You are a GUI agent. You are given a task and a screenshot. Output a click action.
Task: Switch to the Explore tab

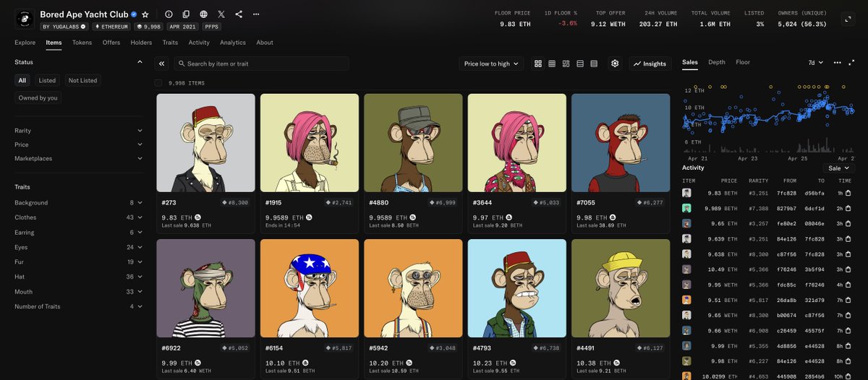point(25,43)
